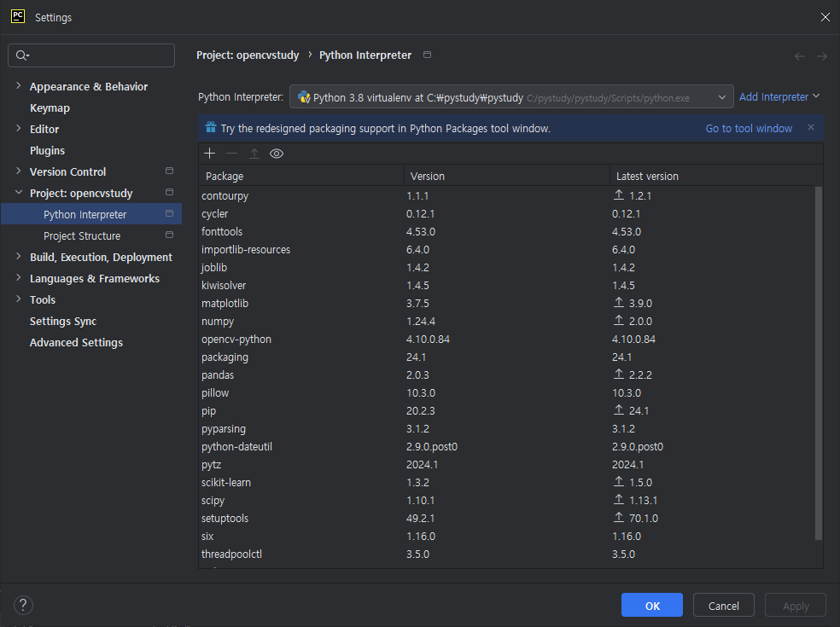Click Project: opencvstudy breadcrumb
Viewport: 840px width, 627px height.
click(248, 55)
